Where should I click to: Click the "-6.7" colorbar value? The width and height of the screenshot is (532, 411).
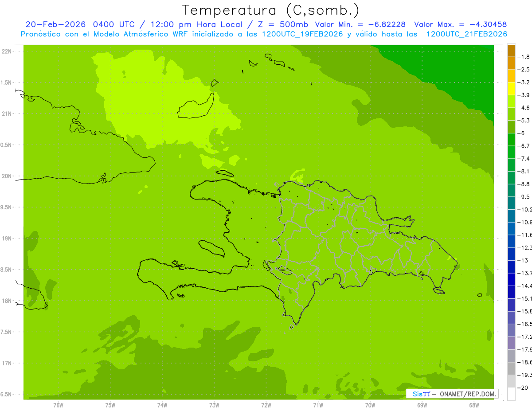pyautogui.click(x=524, y=146)
